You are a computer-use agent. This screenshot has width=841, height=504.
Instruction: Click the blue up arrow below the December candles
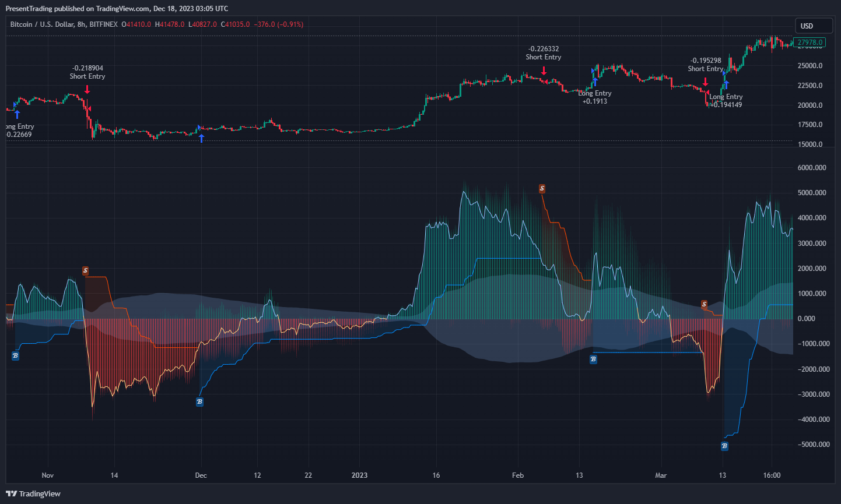point(201,138)
